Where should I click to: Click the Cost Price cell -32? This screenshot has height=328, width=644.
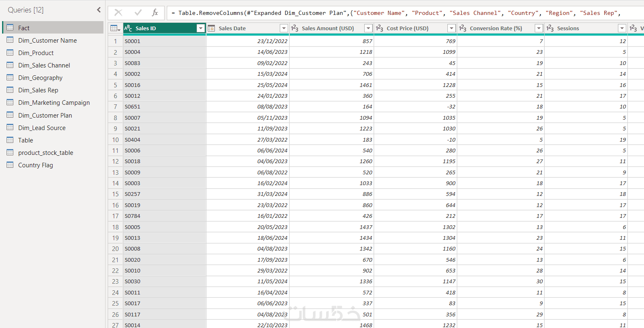[416, 106]
